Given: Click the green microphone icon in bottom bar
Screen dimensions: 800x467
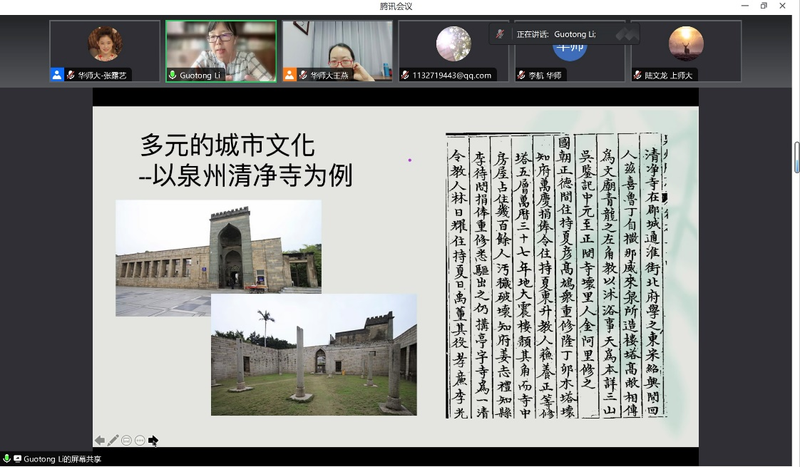Looking at the screenshot, I should coord(6,459).
